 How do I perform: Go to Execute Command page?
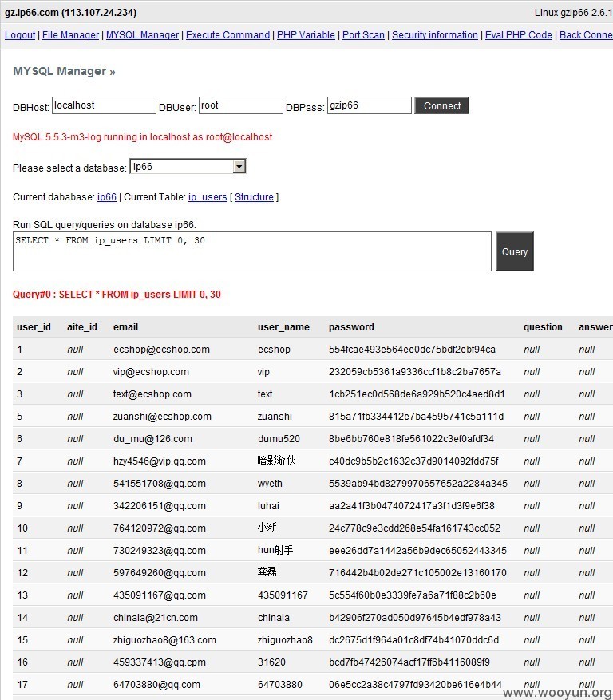coord(227,35)
